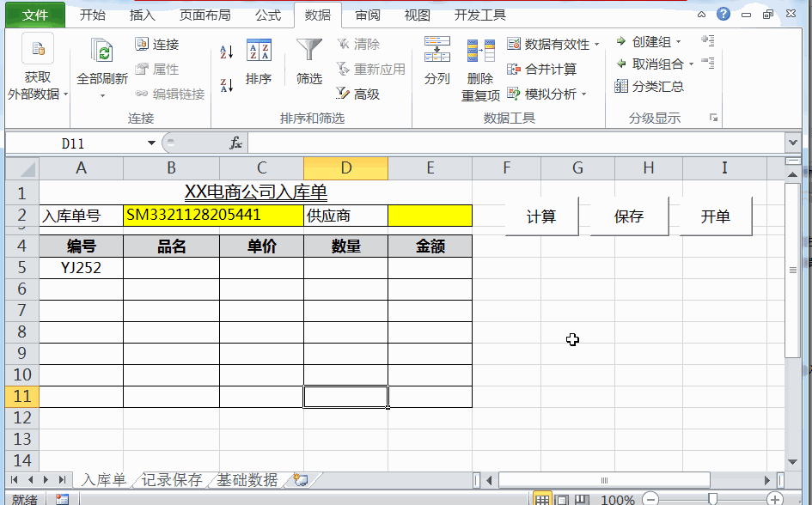Viewport: 812px width, 505px height.
Task: Click the 保存 button
Action: 629,216
